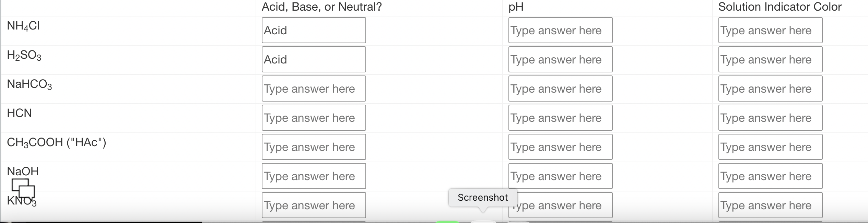Select the HCN Acid, Base, or Neutral field
Screen dimensions: 868x223
pyautogui.click(x=314, y=118)
